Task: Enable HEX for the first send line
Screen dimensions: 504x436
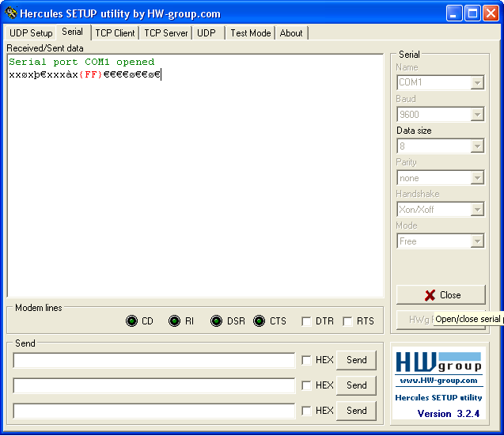Action: (307, 360)
